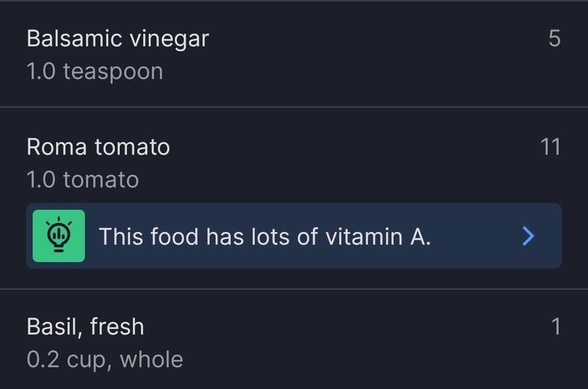The width and height of the screenshot is (588, 389).
Task: Click 'This food' at start of insight text
Action: 149,236
